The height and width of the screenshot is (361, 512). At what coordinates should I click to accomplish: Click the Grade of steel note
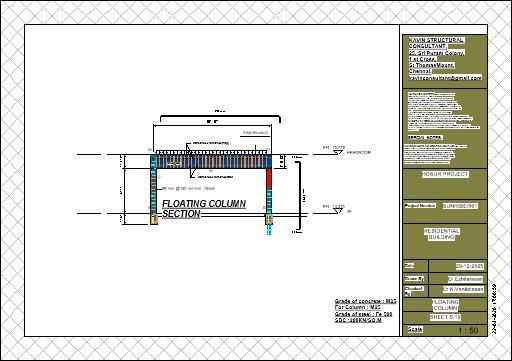363,314
